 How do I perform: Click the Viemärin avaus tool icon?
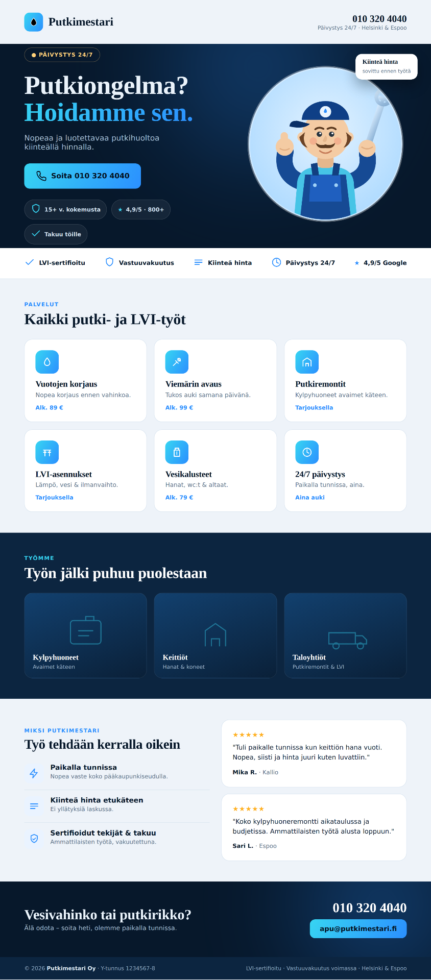click(177, 362)
